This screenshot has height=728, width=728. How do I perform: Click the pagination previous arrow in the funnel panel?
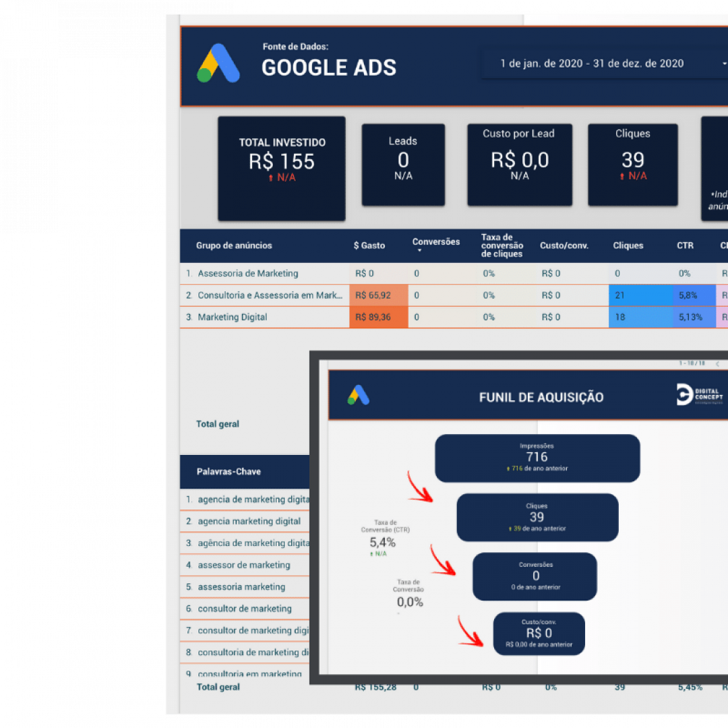[x=717, y=363]
